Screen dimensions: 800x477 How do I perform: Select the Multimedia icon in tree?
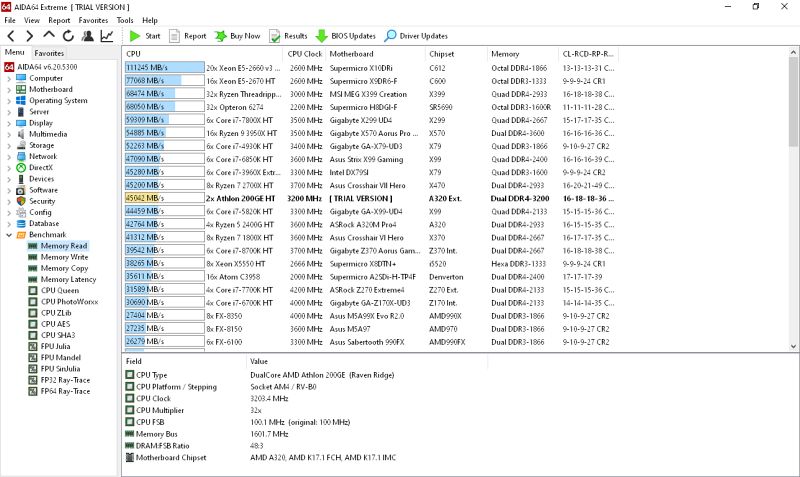pyautogui.click(x=21, y=134)
